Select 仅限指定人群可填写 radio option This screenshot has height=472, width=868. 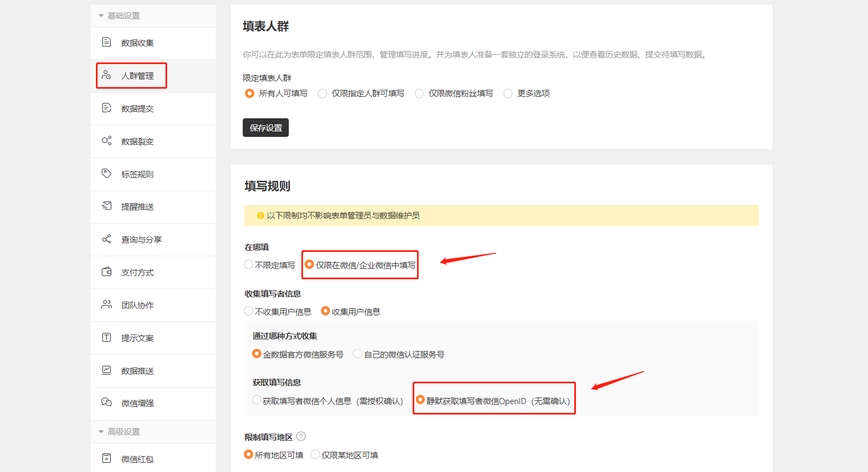click(x=323, y=94)
